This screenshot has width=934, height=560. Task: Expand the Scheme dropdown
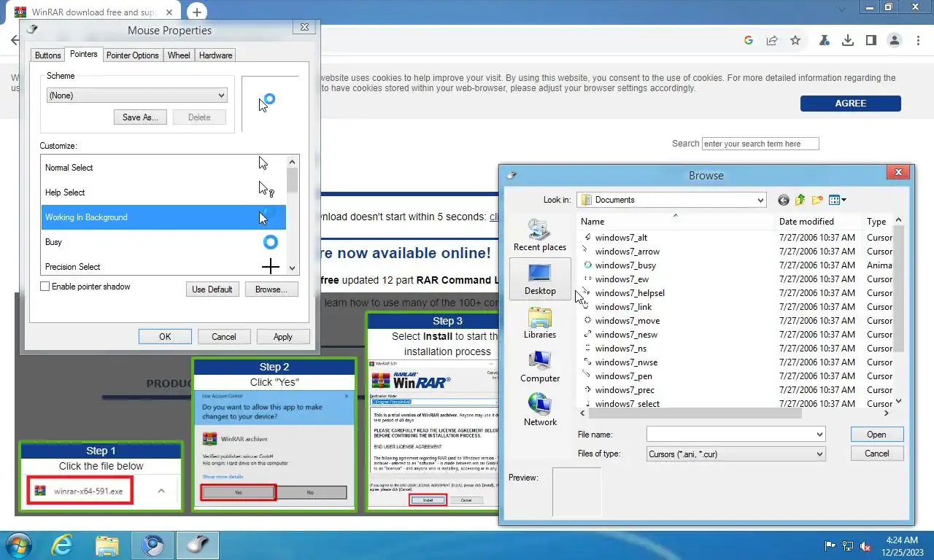click(221, 96)
